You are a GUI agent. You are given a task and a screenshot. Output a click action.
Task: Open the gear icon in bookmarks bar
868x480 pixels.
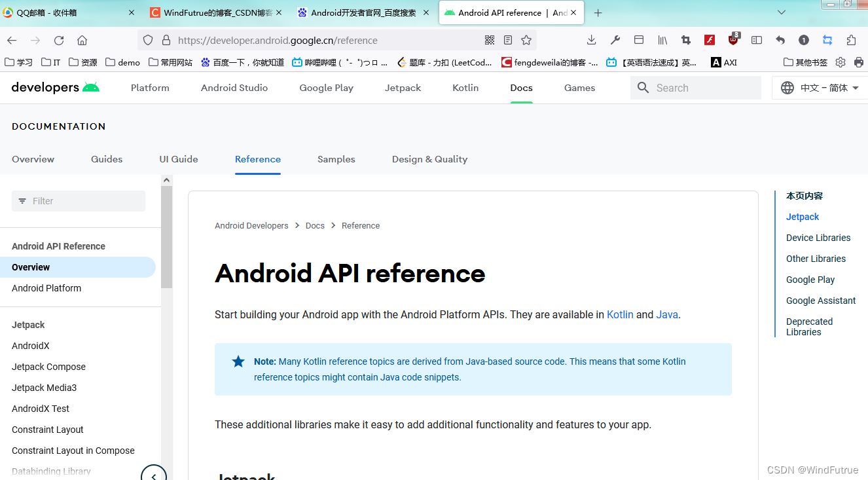coord(841,62)
